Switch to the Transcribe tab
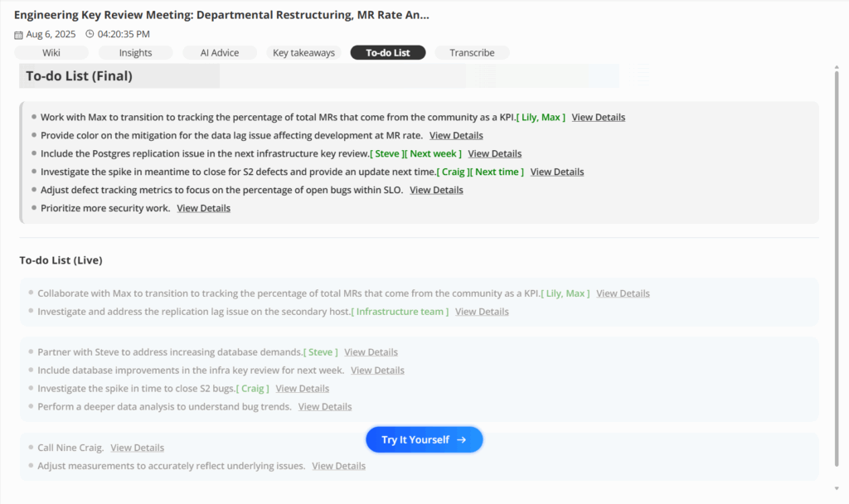Image resolution: width=849 pixels, height=504 pixels. tap(472, 52)
